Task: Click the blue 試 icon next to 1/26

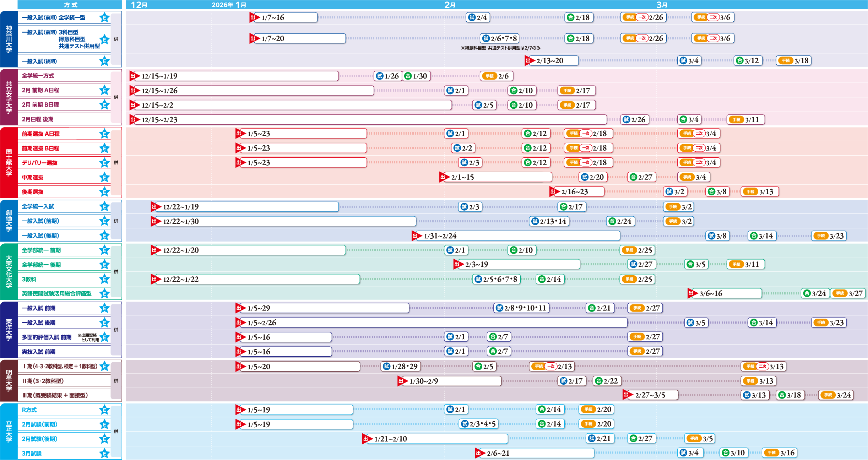Action: [380, 76]
